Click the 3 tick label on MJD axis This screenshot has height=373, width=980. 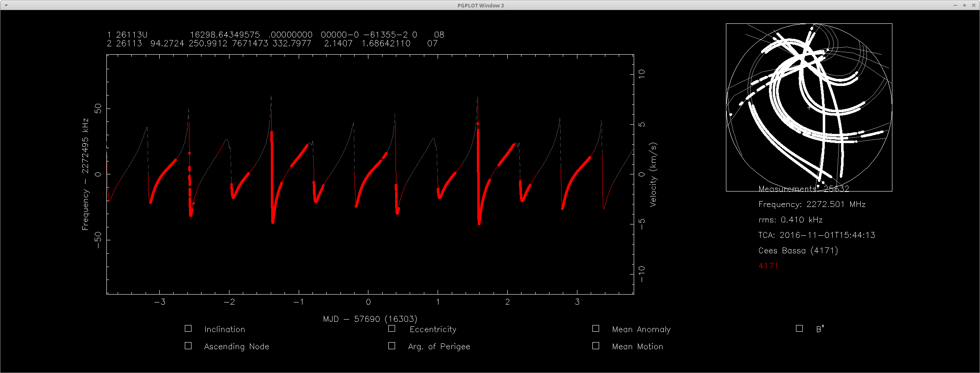(577, 302)
